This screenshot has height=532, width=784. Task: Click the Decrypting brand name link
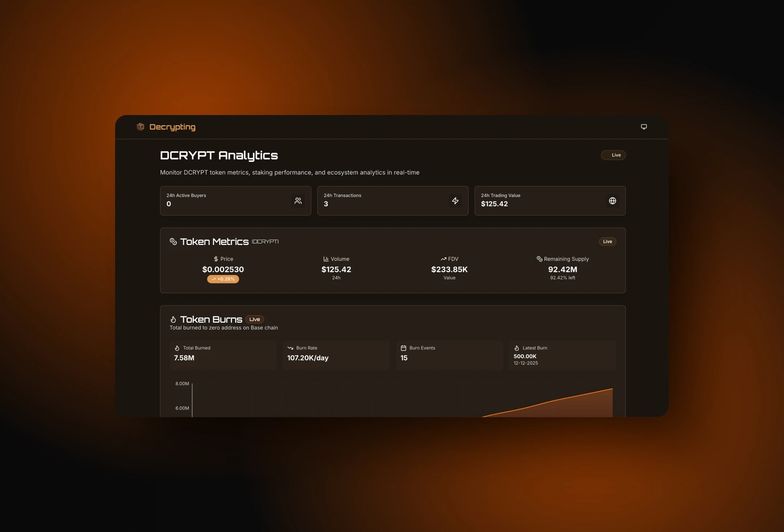(x=172, y=127)
